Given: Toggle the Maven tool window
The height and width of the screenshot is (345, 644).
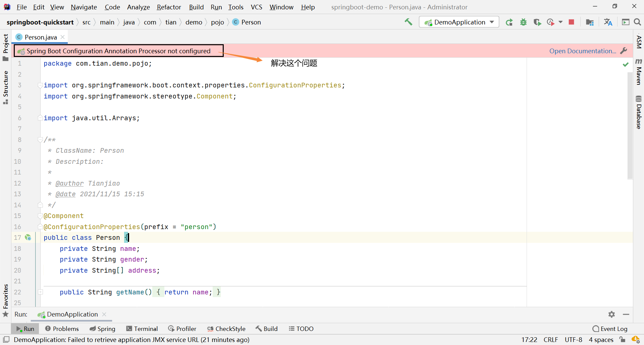Looking at the screenshot, I should click(639, 71).
